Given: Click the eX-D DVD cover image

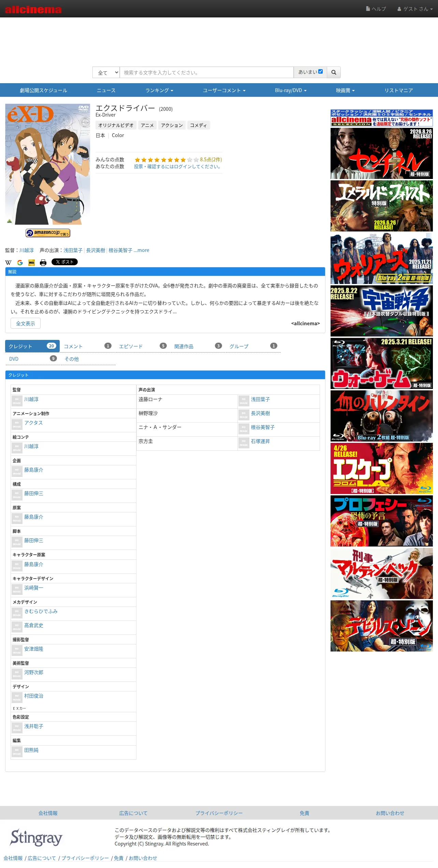Looking at the screenshot, I should pyautogui.click(x=48, y=164).
